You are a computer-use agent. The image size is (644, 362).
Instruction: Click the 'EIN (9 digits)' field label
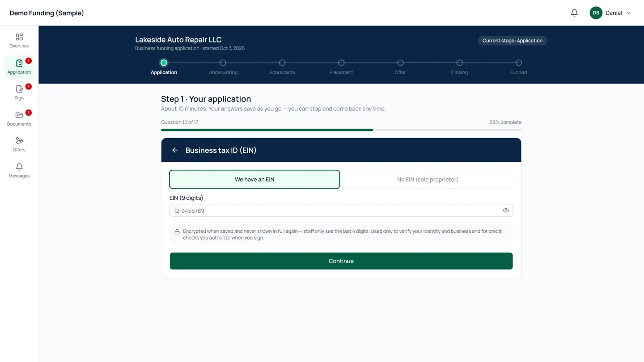pos(186,198)
